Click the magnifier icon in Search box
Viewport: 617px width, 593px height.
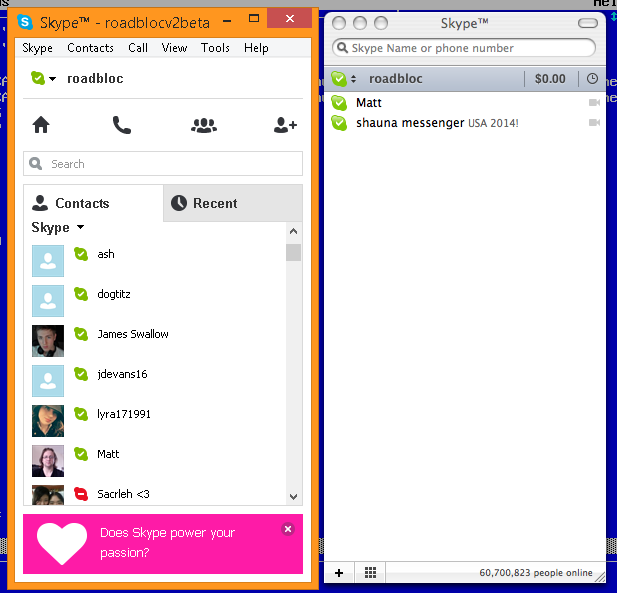click(x=36, y=164)
